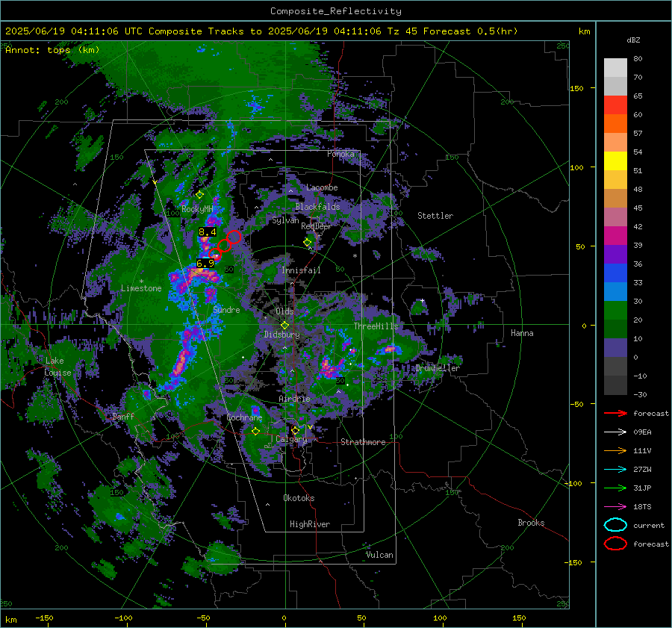Image resolution: width=672 pixels, height=628 pixels.
Task: Select the orange 111V track arrow
Action: [x=615, y=450]
